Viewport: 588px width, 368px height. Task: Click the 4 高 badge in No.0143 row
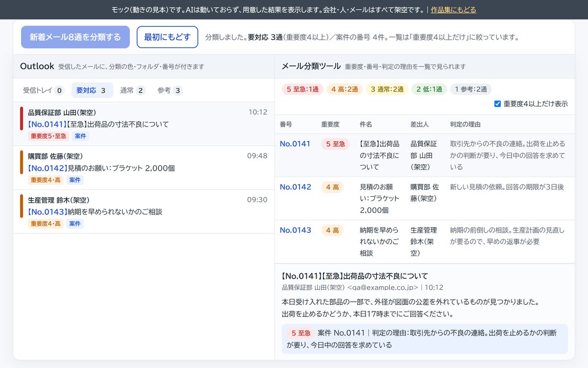[x=332, y=231]
